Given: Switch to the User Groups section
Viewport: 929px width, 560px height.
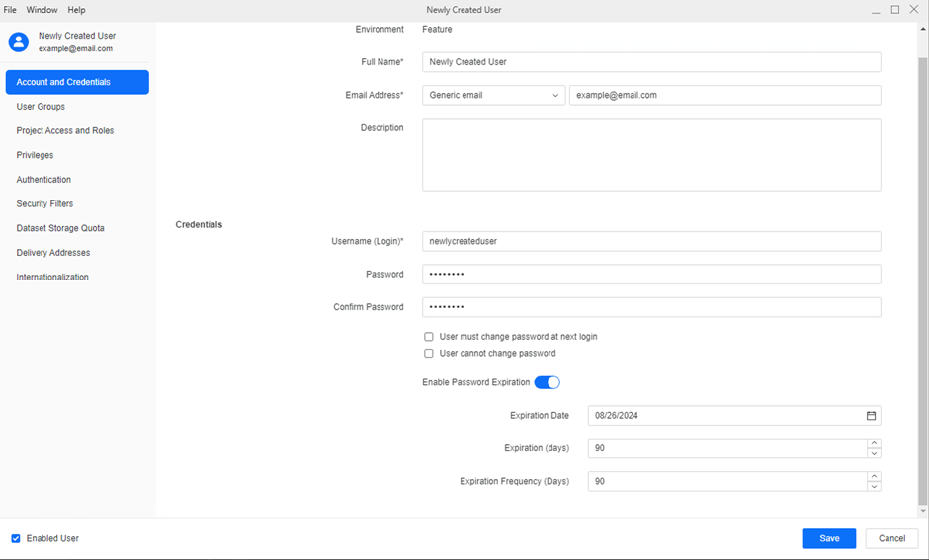Looking at the screenshot, I should pyautogui.click(x=41, y=107).
